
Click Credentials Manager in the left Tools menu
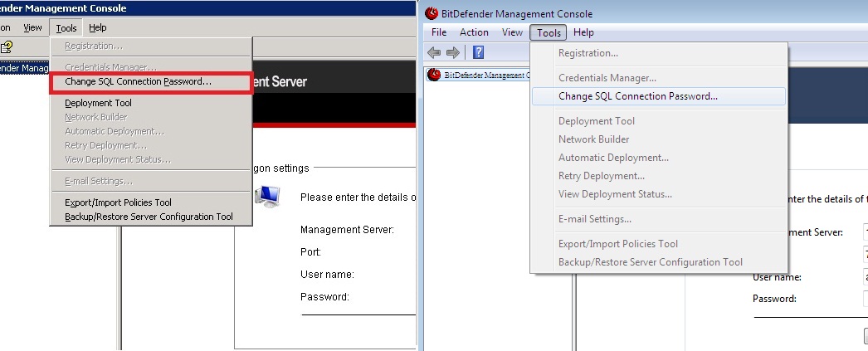click(150, 67)
